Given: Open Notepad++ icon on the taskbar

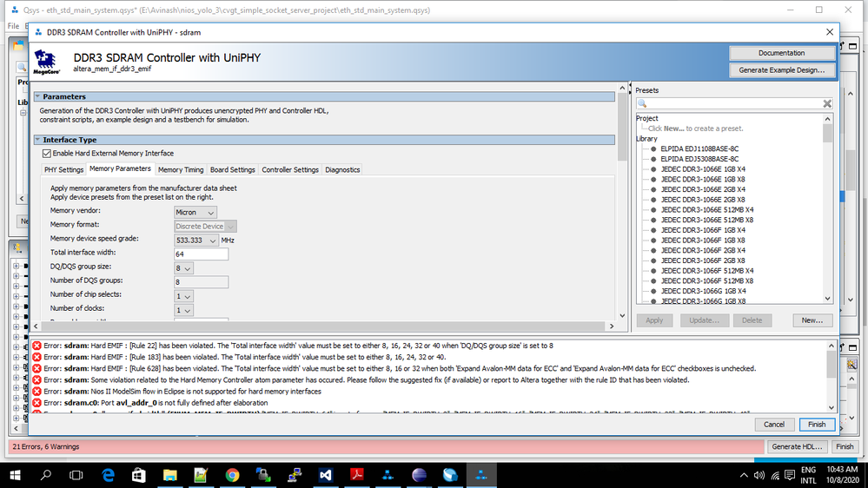Looking at the screenshot, I should [201, 475].
